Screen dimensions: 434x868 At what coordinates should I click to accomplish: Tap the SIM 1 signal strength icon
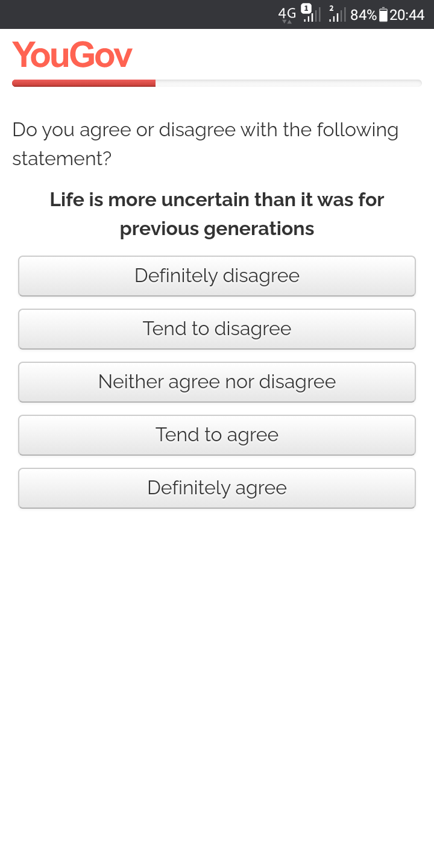[x=311, y=14]
